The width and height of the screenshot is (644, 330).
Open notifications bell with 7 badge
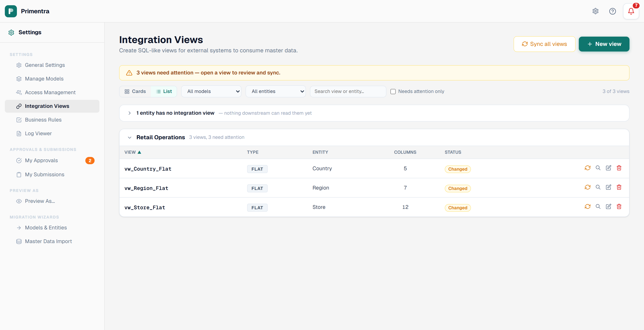pos(631,11)
